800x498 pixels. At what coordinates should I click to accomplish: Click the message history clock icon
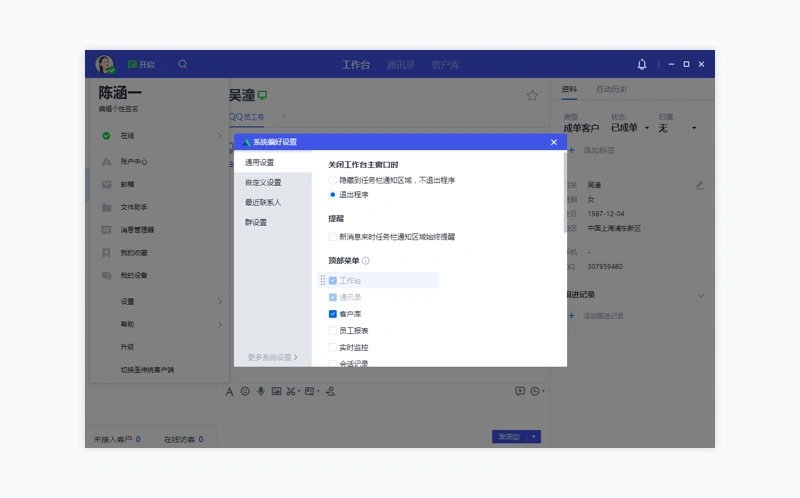pos(534,391)
